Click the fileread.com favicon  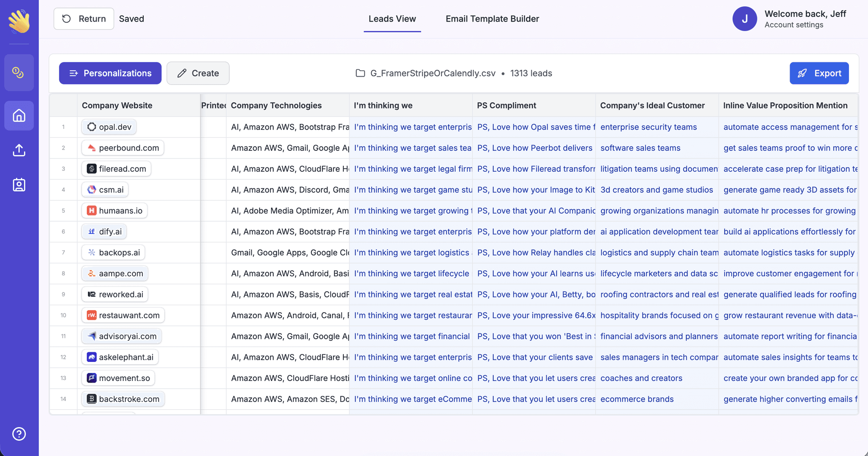coord(92,169)
